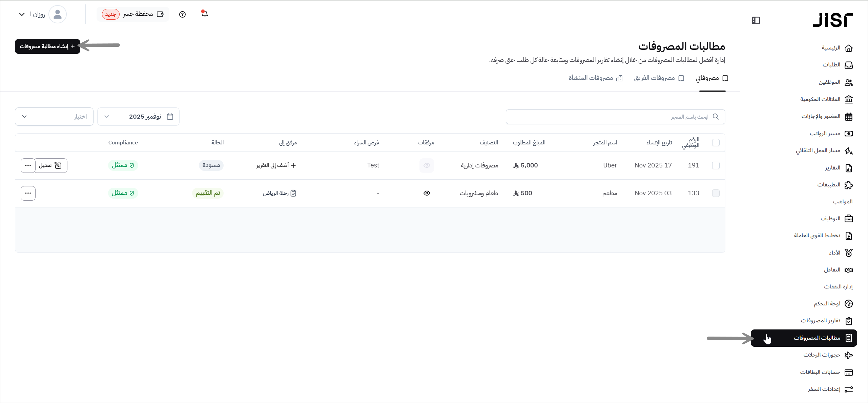The width and height of the screenshot is (868, 403).
Task: Expand the user account menu chevron
Action: 22,14
